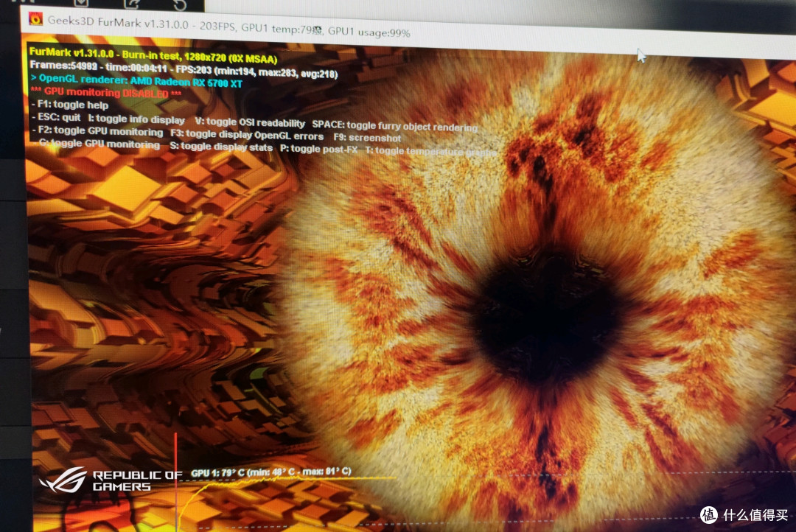Viewport: 796px width, 532px height.
Task: Click the red vertical marker on temperature graph
Action: click(x=176, y=481)
